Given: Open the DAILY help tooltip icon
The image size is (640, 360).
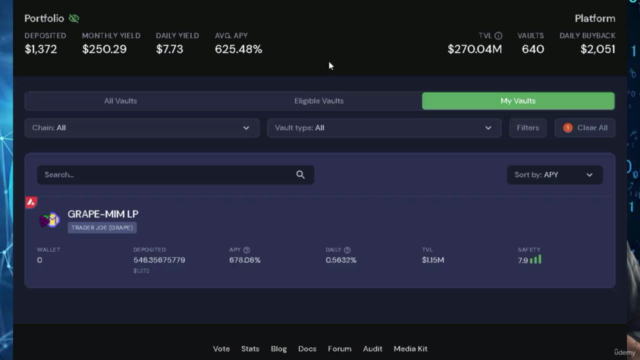Looking at the screenshot, I should (347, 250).
